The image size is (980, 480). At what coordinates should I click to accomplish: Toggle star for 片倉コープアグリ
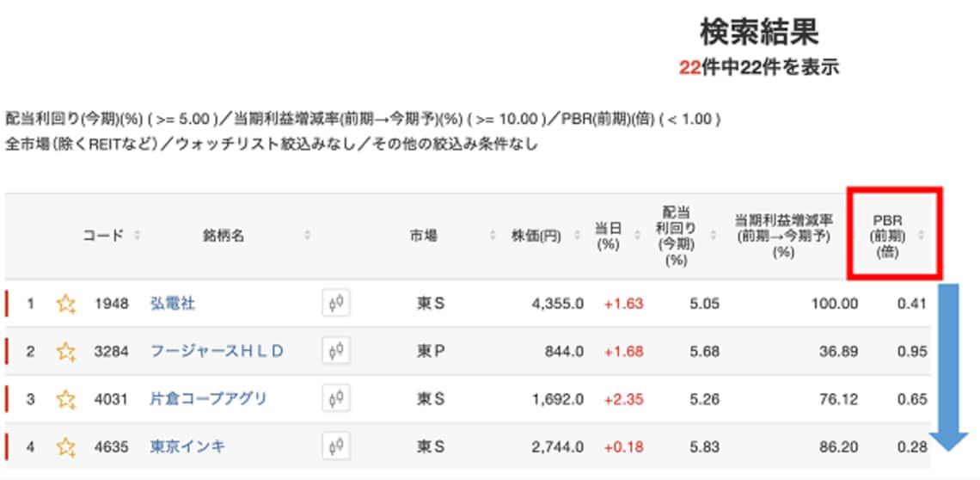pyautogui.click(x=65, y=399)
